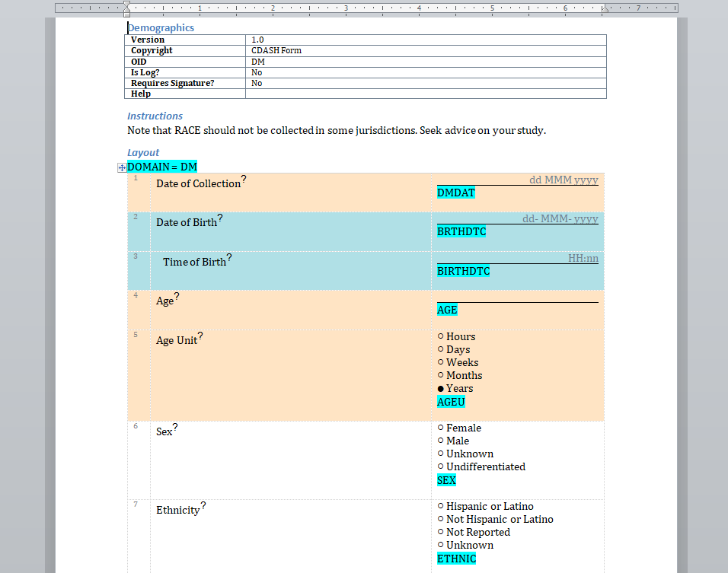This screenshot has height=573, width=728.
Task: Click the CDASH Form copyright cell
Action: (426, 50)
